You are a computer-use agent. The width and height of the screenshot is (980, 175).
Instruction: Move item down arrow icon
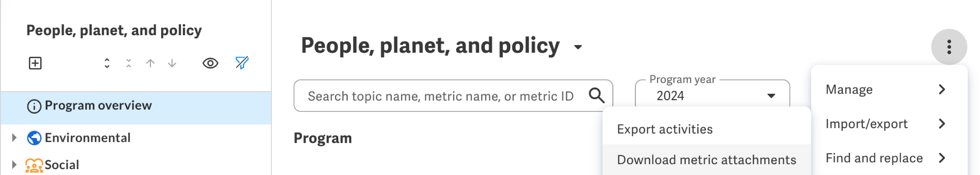coord(172,63)
